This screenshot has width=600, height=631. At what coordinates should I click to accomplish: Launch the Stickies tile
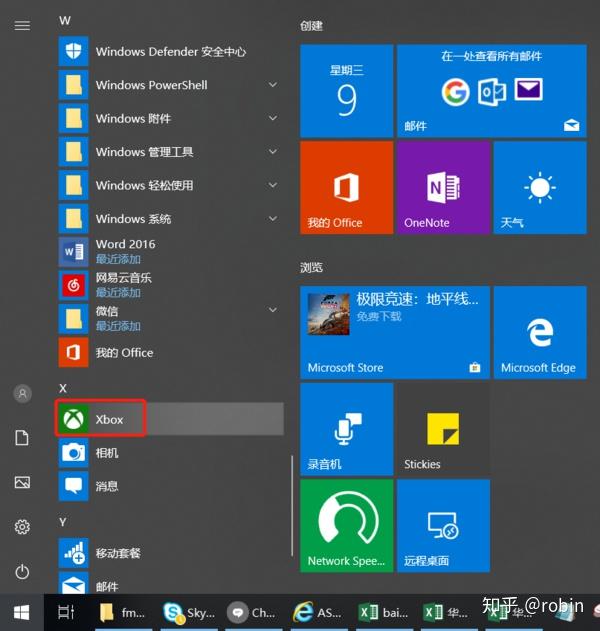pyautogui.click(x=443, y=428)
